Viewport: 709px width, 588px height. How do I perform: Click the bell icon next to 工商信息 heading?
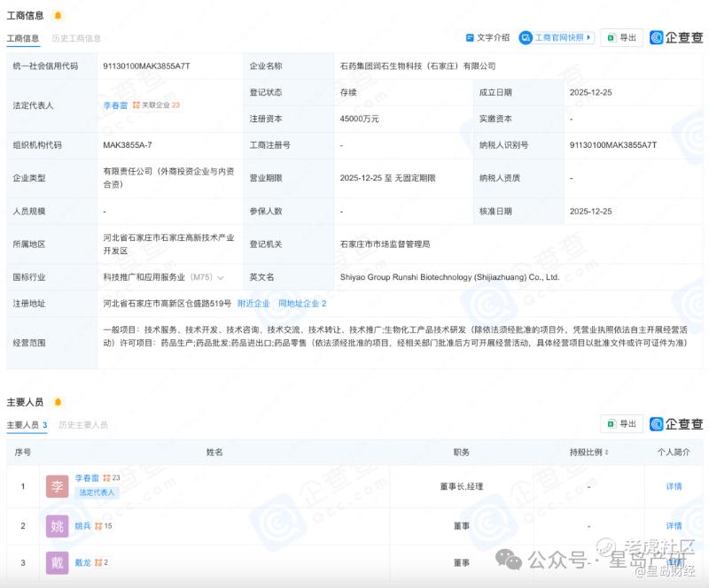58,16
